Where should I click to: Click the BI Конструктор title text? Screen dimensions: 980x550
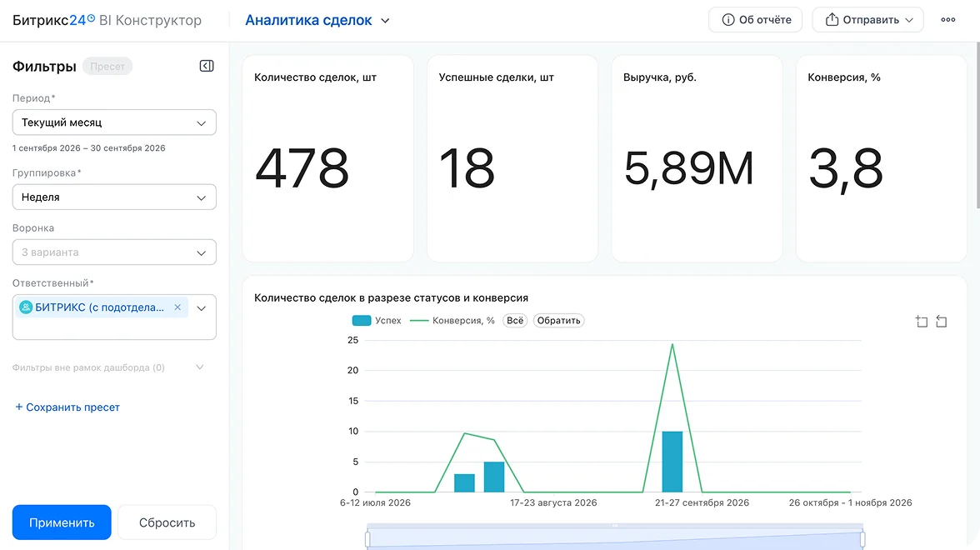(151, 20)
